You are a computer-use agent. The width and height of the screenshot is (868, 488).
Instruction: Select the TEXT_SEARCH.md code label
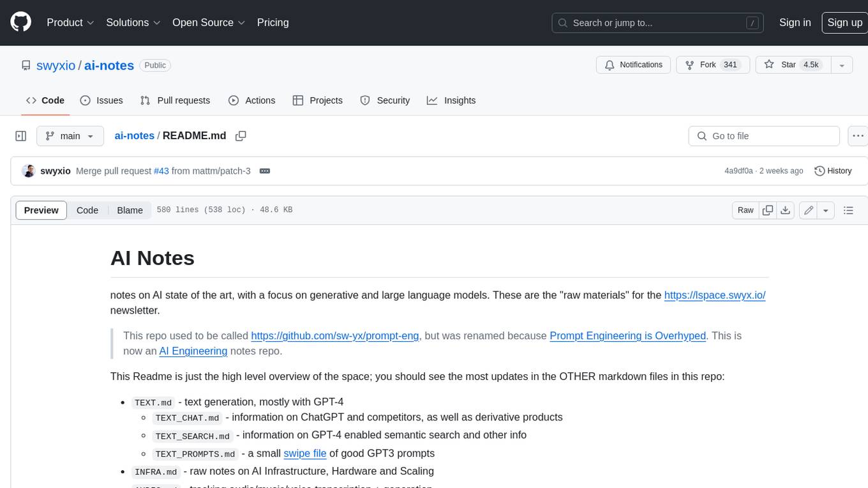click(x=193, y=436)
